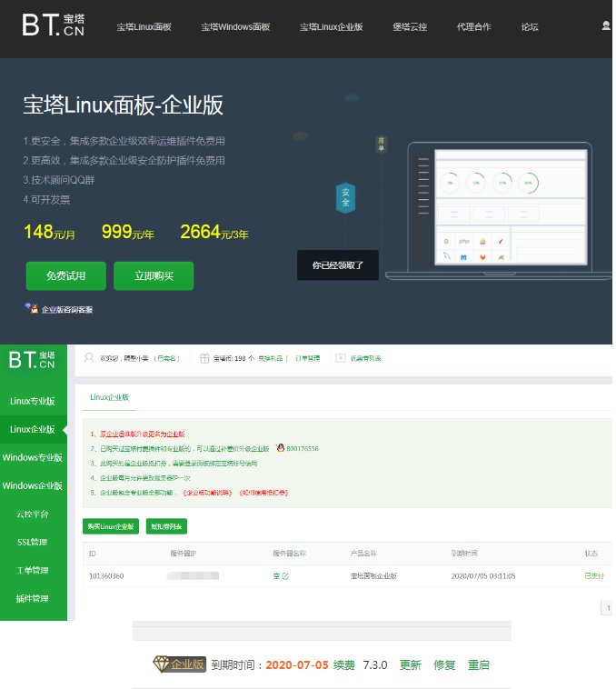Open 插件管理 in the sidebar
This screenshot has width=616, height=689.
[x=33, y=598]
